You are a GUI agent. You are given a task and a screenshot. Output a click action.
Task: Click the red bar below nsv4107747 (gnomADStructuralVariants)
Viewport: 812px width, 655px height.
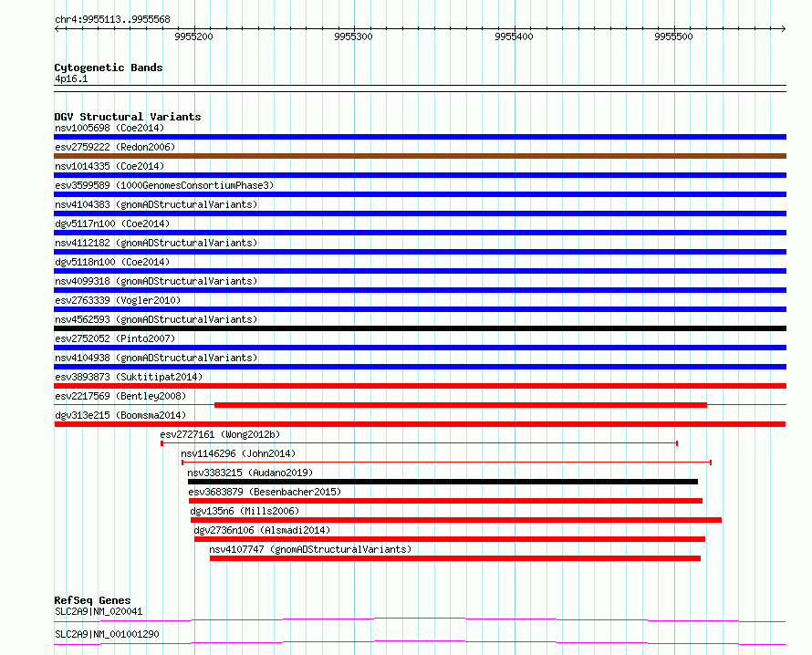tap(455, 558)
